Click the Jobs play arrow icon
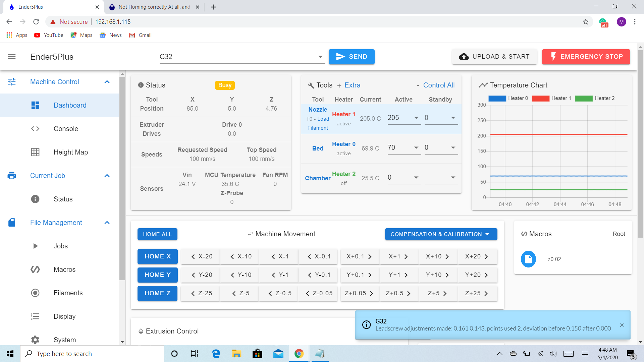The width and height of the screenshot is (644, 362). pyautogui.click(x=35, y=246)
